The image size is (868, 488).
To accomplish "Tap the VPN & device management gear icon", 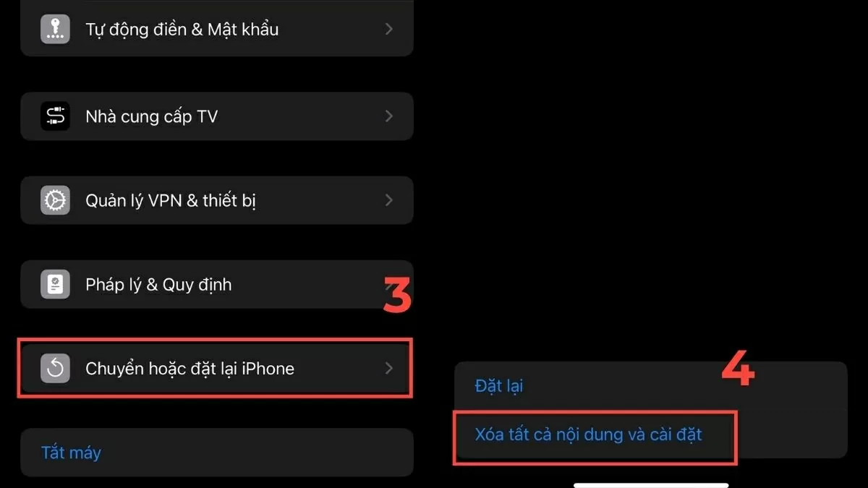I will tap(55, 200).
